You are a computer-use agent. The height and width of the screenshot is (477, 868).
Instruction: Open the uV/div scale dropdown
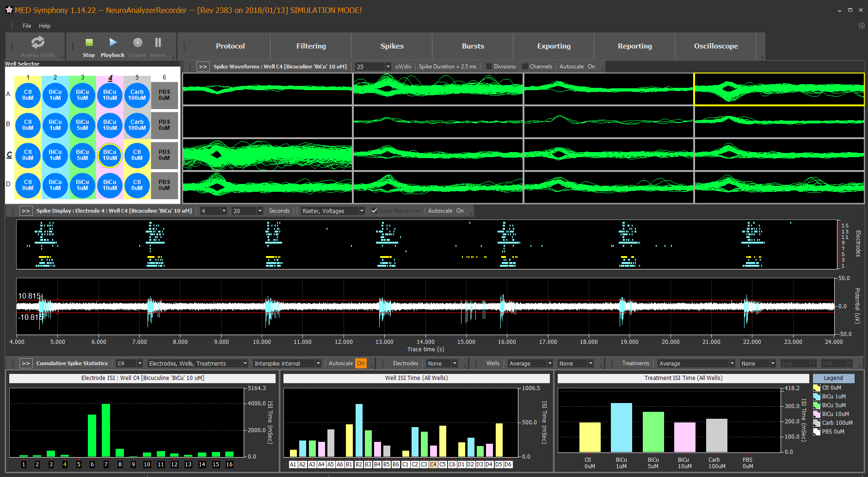point(388,67)
